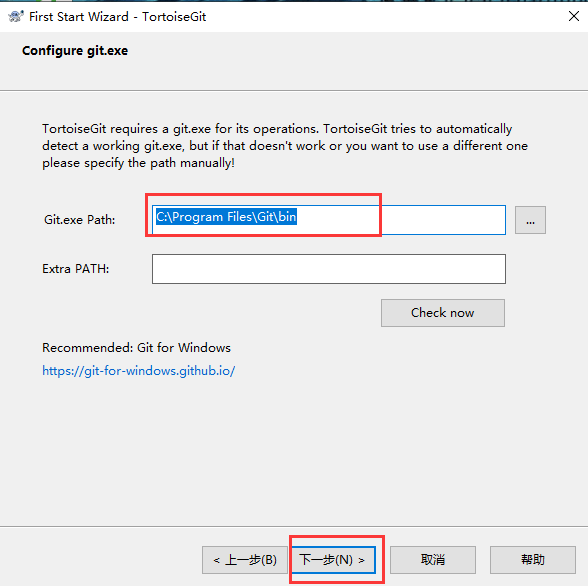588x586 pixels.
Task: Run the Check now button
Action: pos(442,313)
